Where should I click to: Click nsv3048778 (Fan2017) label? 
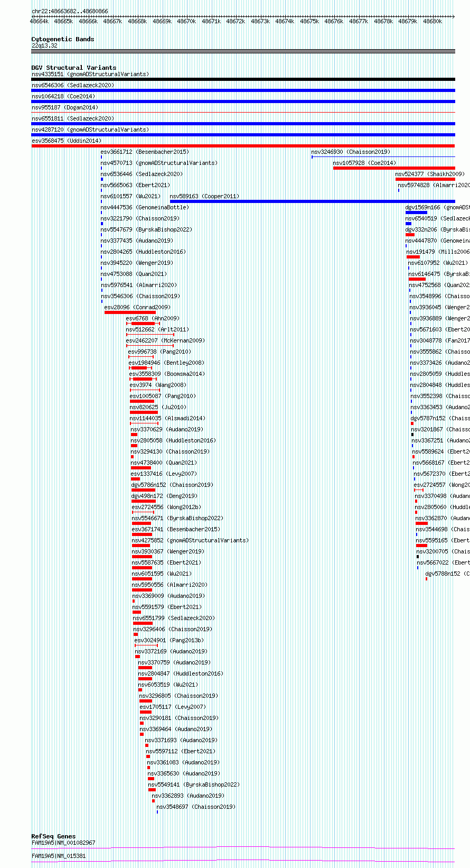pyautogui.click(x=440, y=340)
